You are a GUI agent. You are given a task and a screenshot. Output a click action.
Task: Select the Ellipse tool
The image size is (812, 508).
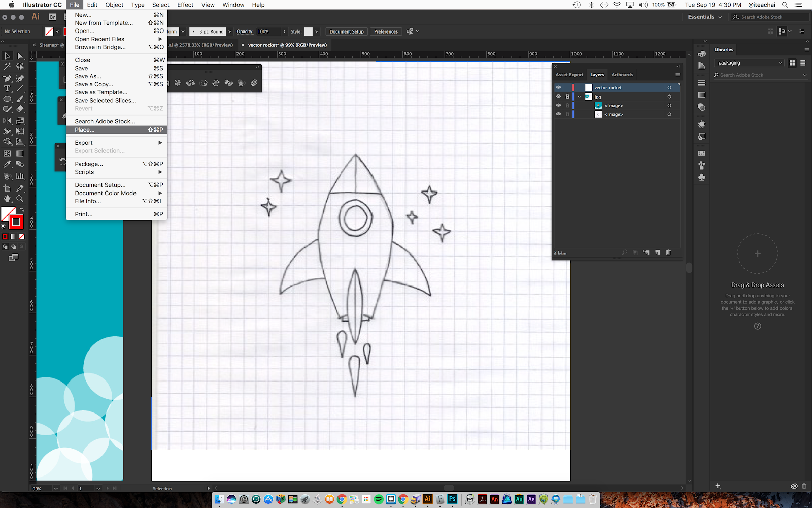(7, 99)
